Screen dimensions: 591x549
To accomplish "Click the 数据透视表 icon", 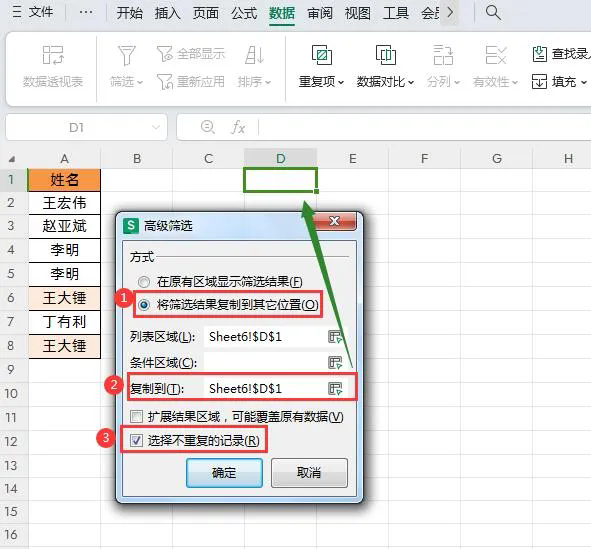I will [53, 55].
